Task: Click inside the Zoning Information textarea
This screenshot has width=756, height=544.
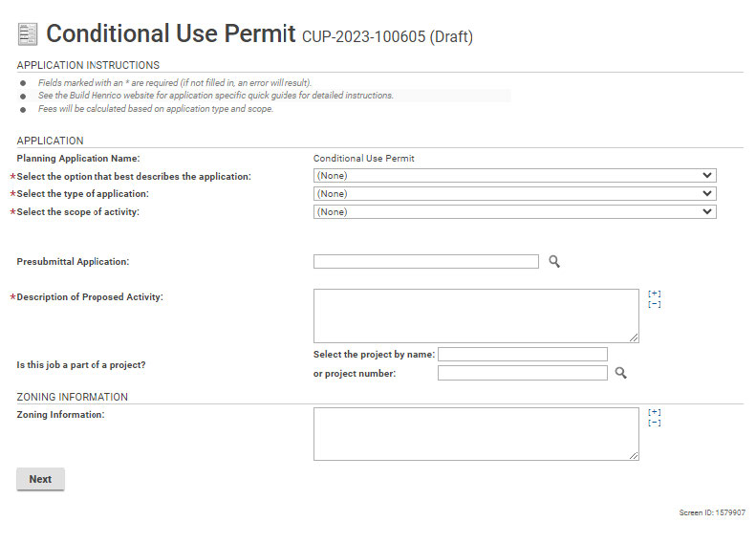Action: pos(475,434)
